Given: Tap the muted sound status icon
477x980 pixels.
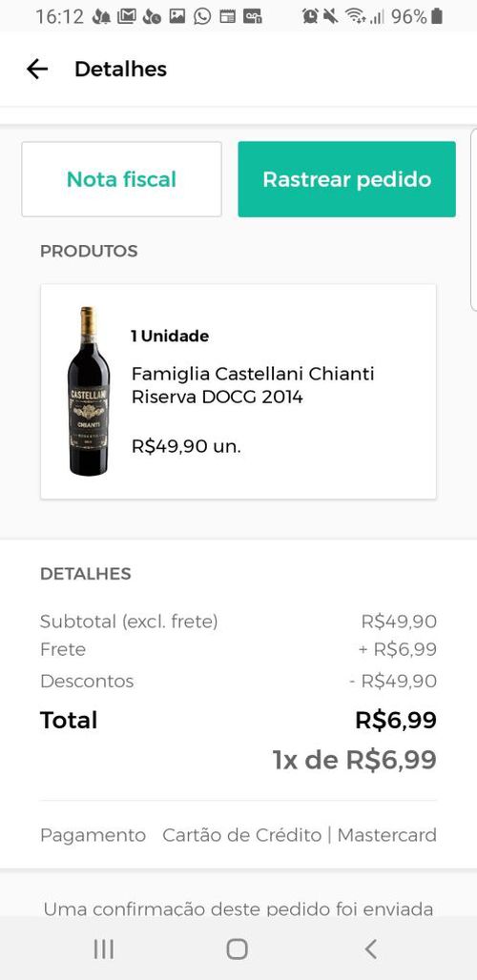Looking at the screenshot, I should point(331,16).
